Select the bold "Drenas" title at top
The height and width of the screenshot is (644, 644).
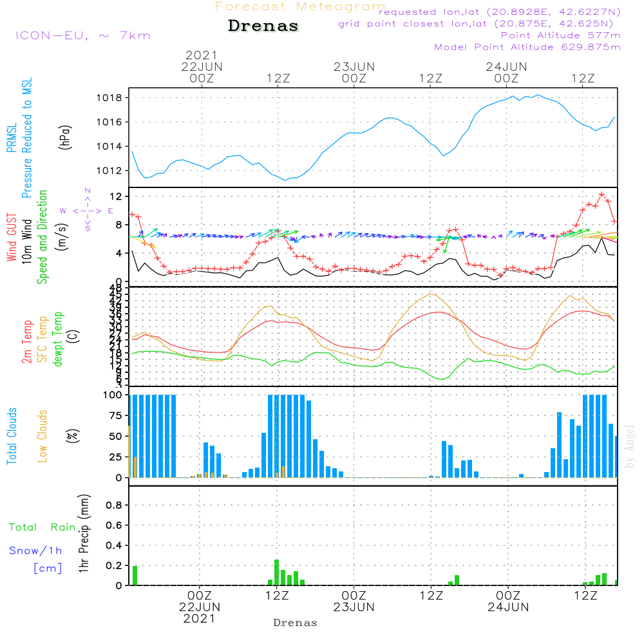point(263,26)
